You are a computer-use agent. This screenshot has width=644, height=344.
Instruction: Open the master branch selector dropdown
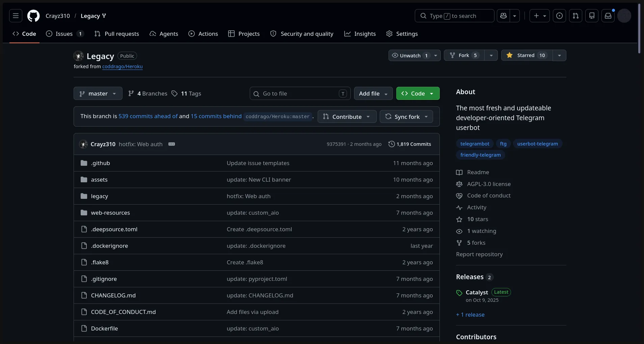click(98, 94)
